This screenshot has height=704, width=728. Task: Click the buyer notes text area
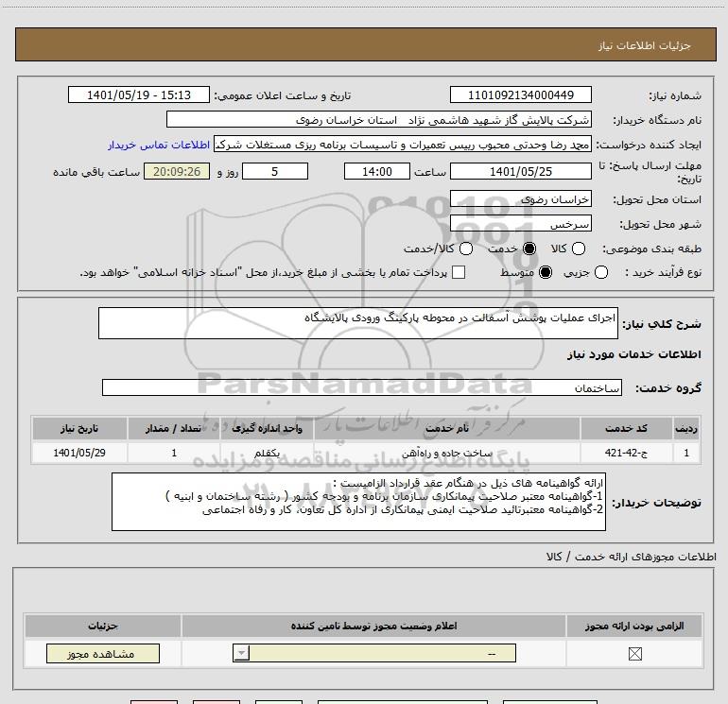click(358, 502)
